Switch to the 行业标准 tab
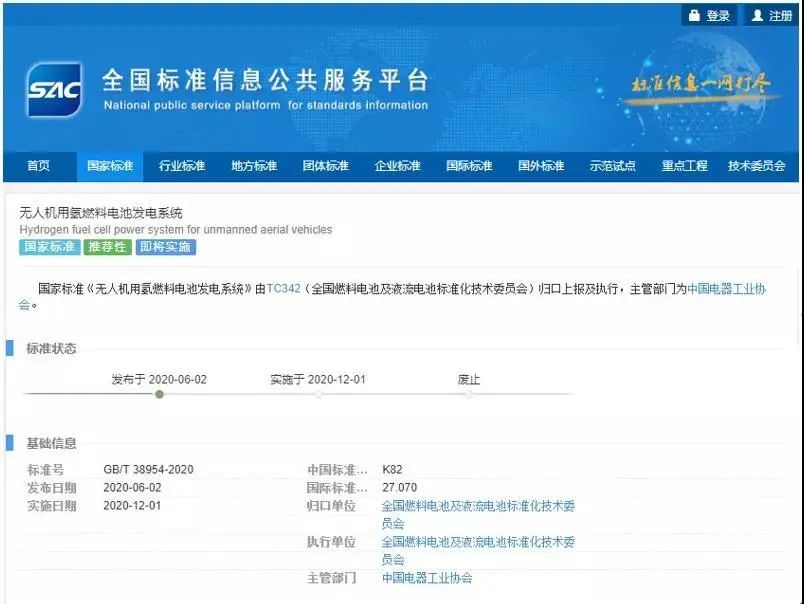The width and height of the screenshot is (804, 604). click(x=182, y=166)
